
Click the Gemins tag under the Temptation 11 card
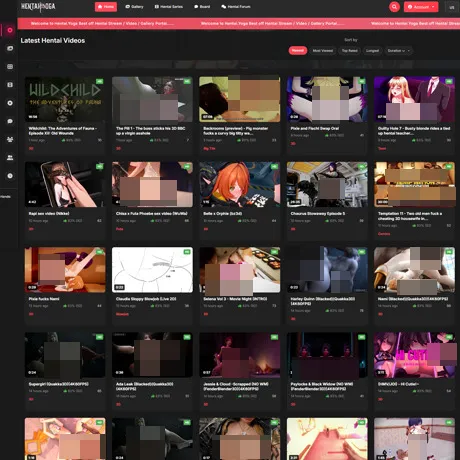[x=384, y=234]
